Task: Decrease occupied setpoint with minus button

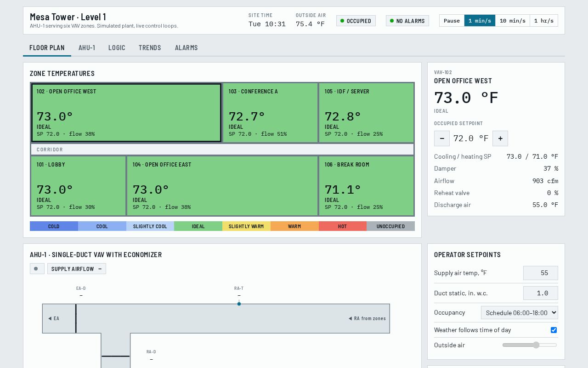Action: click(x=442, y=138)
